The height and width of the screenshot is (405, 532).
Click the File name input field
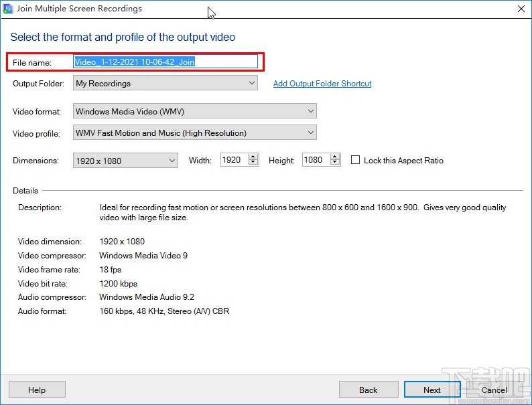165,62
